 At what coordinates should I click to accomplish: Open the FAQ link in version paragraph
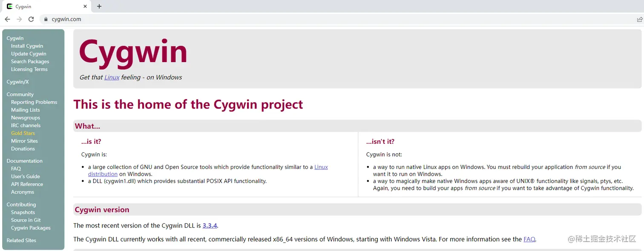(529, 239)
